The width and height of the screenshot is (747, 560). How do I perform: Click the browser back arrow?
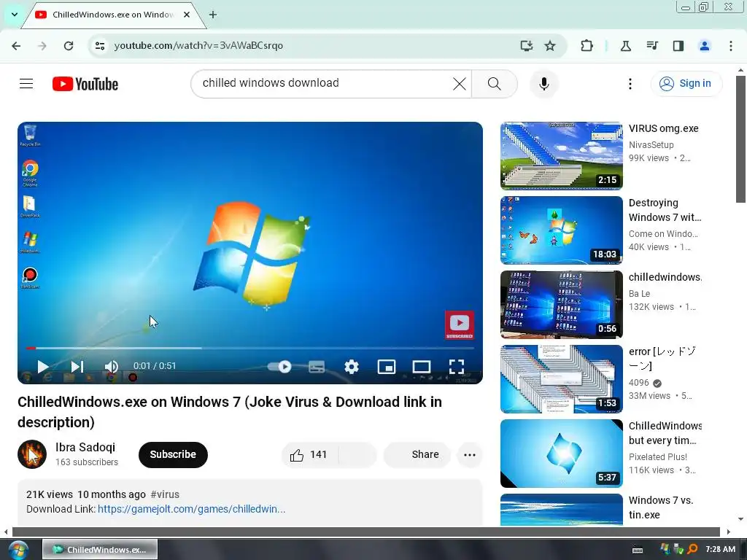tap(16, 46)
